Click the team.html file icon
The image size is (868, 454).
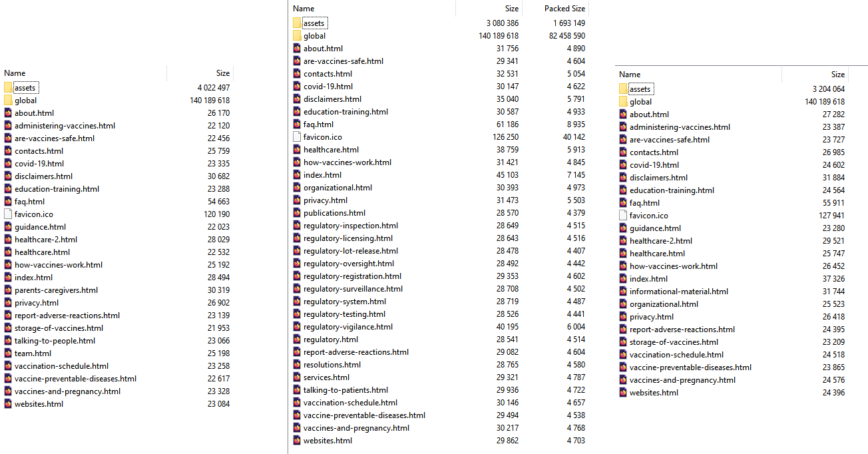(x=8, y=353)
